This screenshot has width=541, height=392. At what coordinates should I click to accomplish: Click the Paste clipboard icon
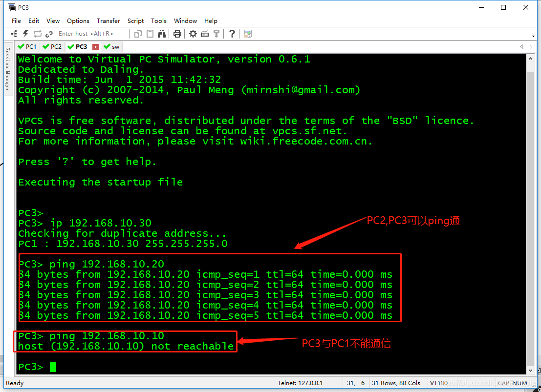150,34
